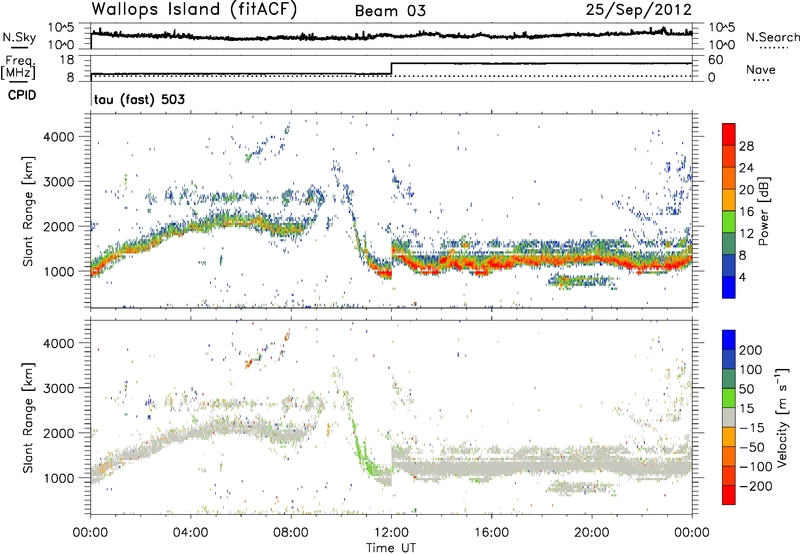Click the '4' tick on Power scale
800x554 pixels.
pos(743,277)
